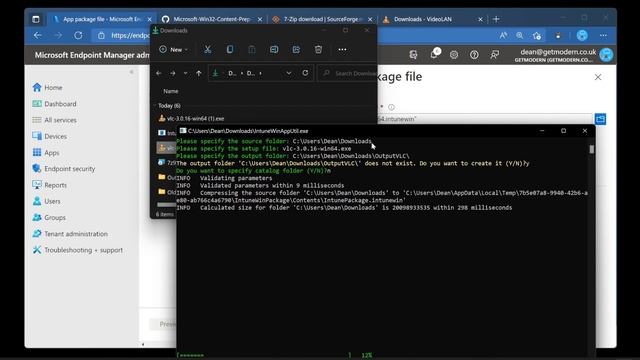The image size is (640, 360).
Task: Open Endpoint security in sidebar
Action: pyautogui.click(x=64, y=169)
